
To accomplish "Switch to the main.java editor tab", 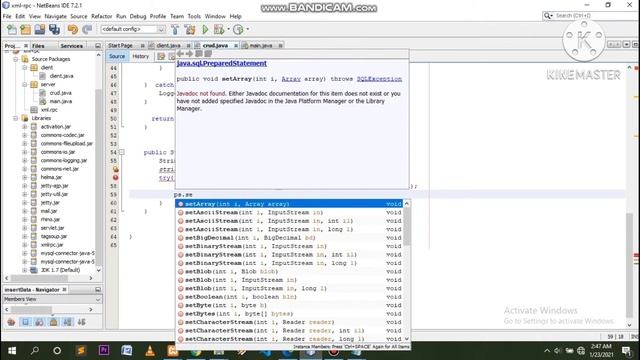I will pyautogui.click(x=261, y=46).
